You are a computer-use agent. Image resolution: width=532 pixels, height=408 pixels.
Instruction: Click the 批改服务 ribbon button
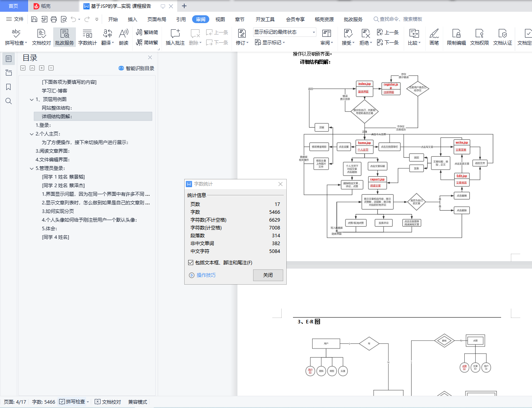tap(65, 37)
